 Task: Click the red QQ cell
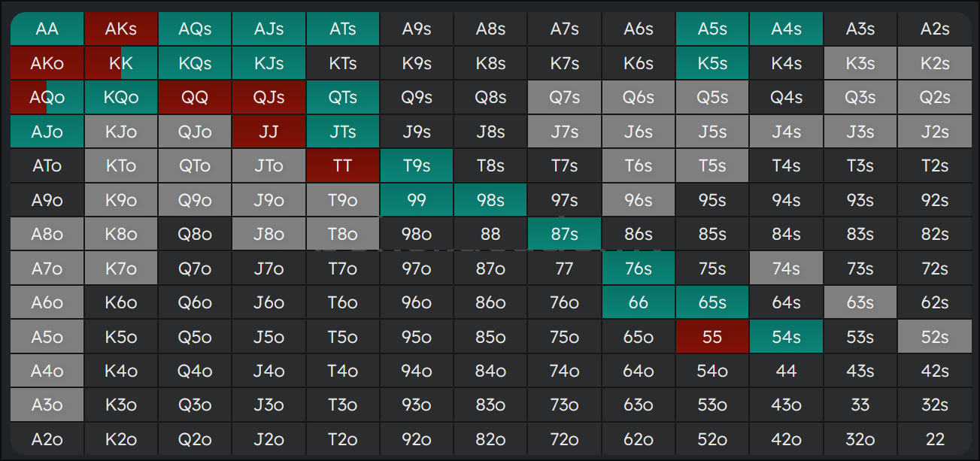(195, 98)
